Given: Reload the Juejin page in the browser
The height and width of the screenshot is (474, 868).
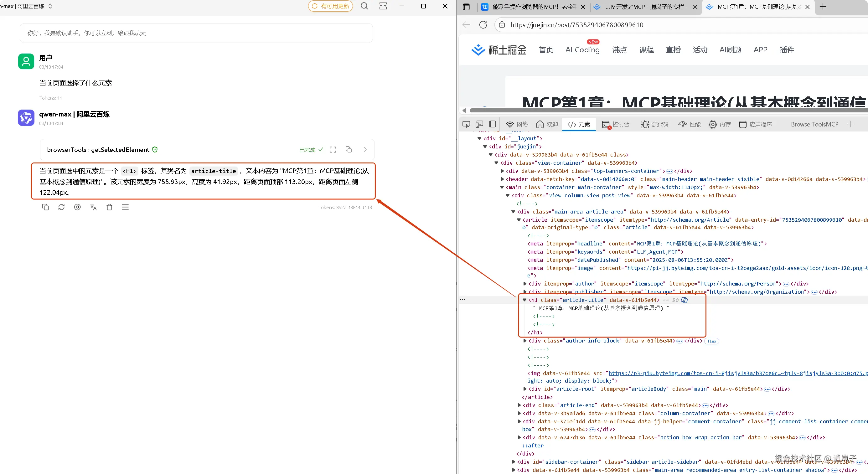Looking at the screenshot, I should pyautogui.click(x=483, y=25).
